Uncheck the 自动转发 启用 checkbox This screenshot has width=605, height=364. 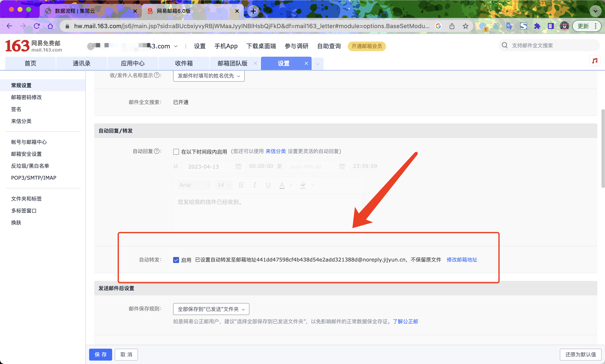[x=176, y=260]
